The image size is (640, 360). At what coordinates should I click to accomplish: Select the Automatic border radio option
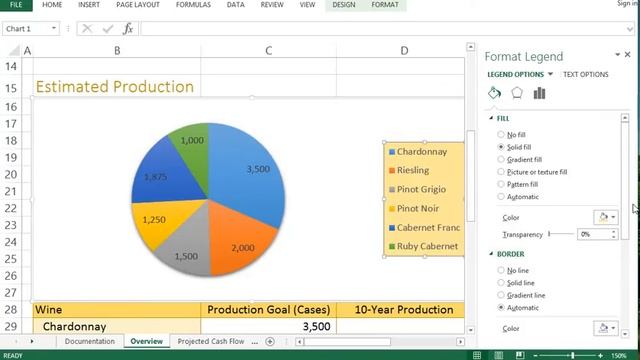[501, 307]
